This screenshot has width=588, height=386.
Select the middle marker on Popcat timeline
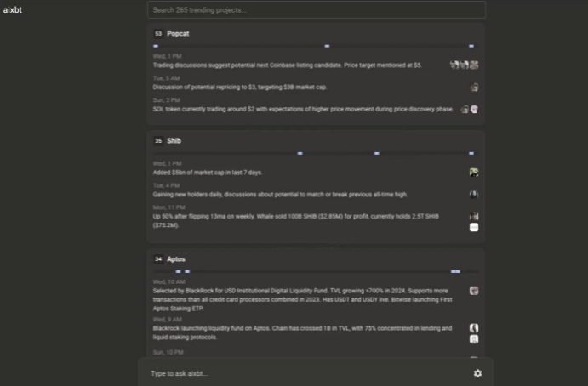tap(327, 46)
